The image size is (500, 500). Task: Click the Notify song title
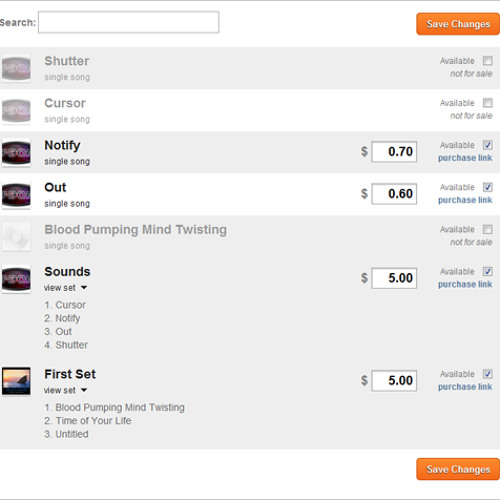(x=62, y=146)
